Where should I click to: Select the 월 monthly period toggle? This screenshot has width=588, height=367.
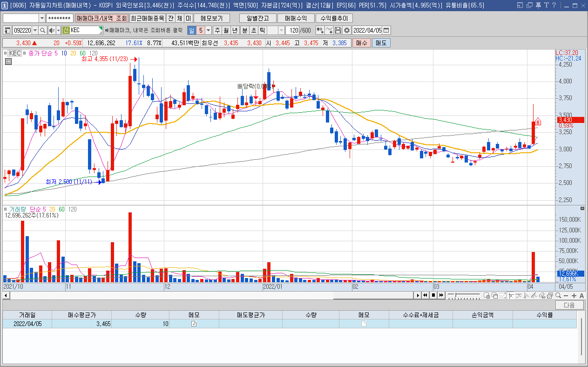pos(225,30)
